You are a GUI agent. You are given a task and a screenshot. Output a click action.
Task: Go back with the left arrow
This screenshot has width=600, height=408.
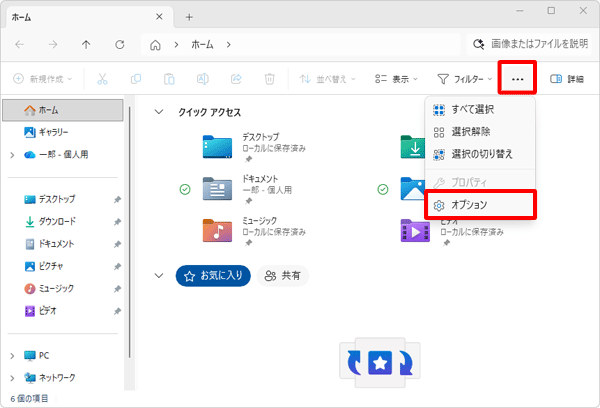(x=20, y=45)
